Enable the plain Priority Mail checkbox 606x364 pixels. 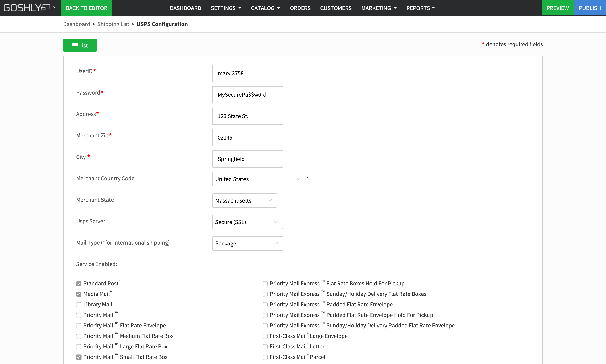click(78, 315)
